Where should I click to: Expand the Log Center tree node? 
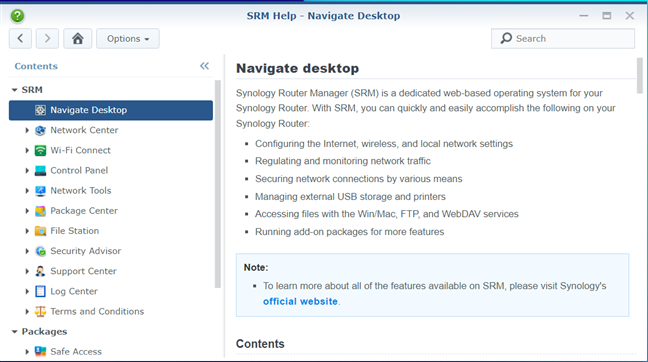27,291
